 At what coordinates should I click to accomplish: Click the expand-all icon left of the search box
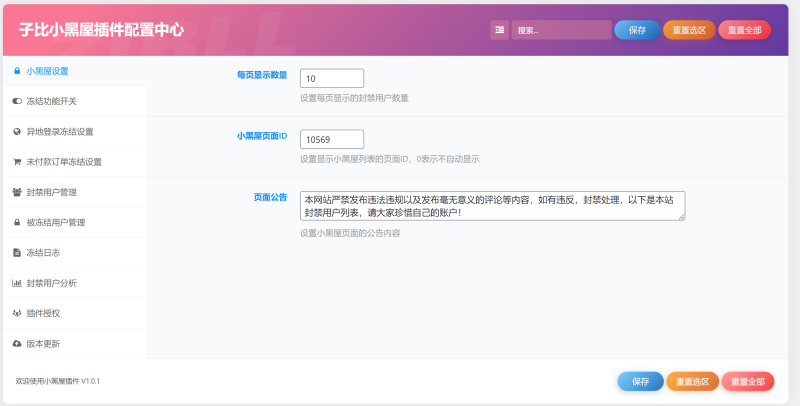[x=499, y=30]
